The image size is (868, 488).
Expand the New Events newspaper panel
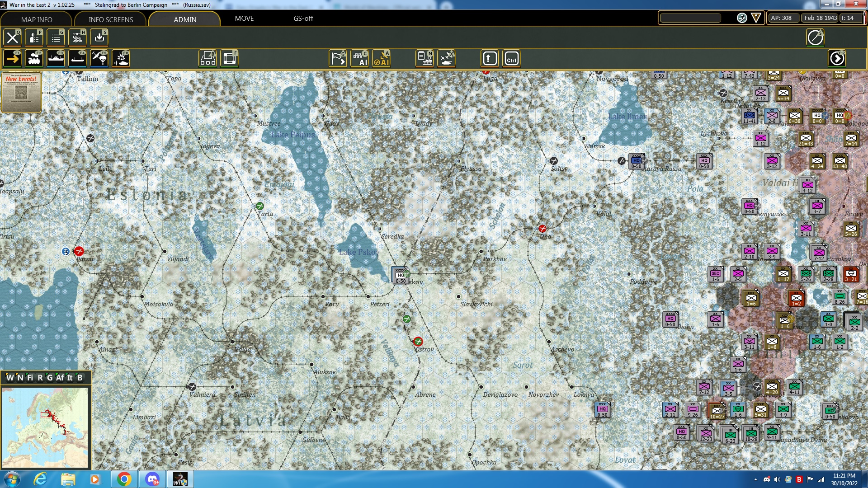point(21,93)
